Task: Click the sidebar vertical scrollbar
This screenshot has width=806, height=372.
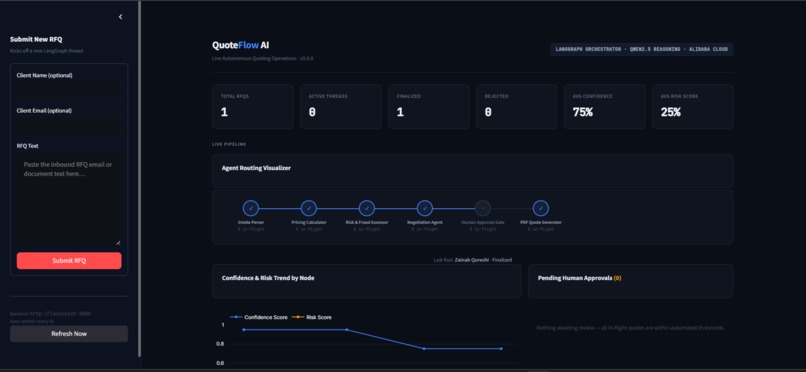Action: coord(139,179)
